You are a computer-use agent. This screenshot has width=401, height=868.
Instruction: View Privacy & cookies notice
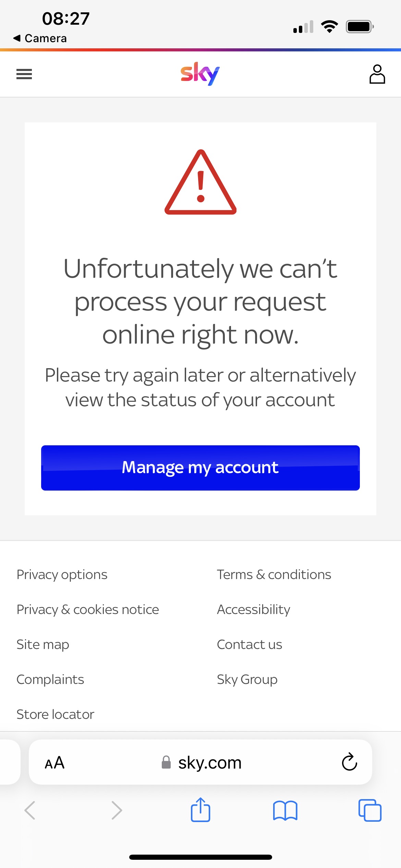point(88,610)
